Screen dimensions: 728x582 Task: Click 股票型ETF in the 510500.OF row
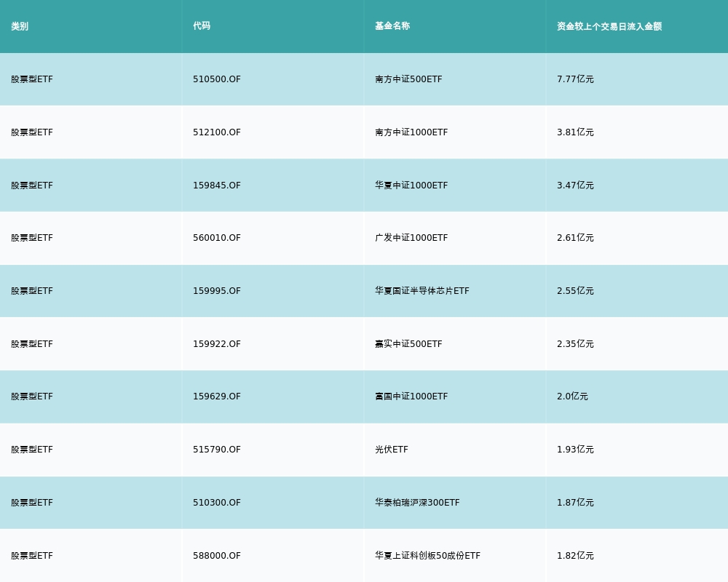click(32, 79)
